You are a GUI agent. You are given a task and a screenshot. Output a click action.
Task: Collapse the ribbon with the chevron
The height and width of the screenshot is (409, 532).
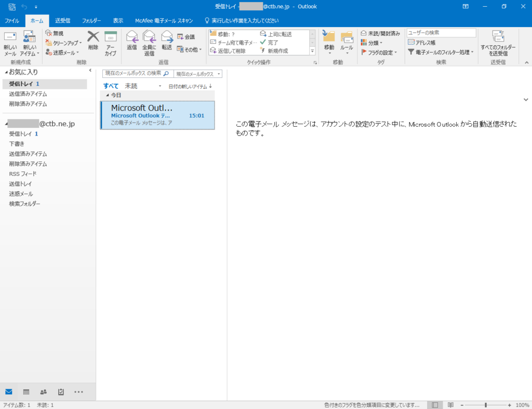(x=527, y=62)
